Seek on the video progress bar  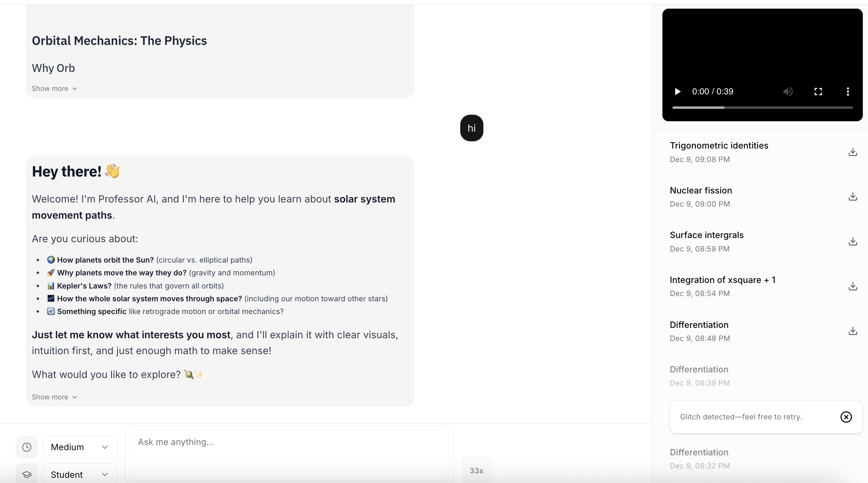tap(762, 107)
